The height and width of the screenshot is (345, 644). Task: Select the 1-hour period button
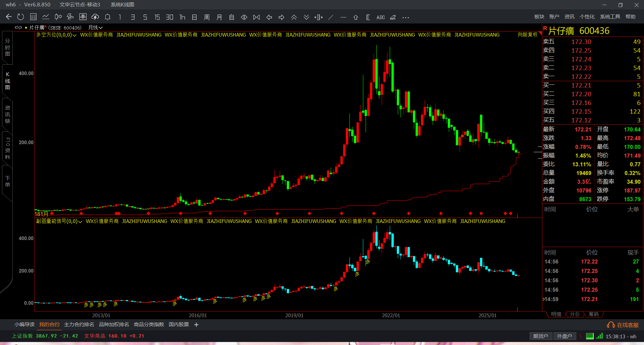[182, 17]
